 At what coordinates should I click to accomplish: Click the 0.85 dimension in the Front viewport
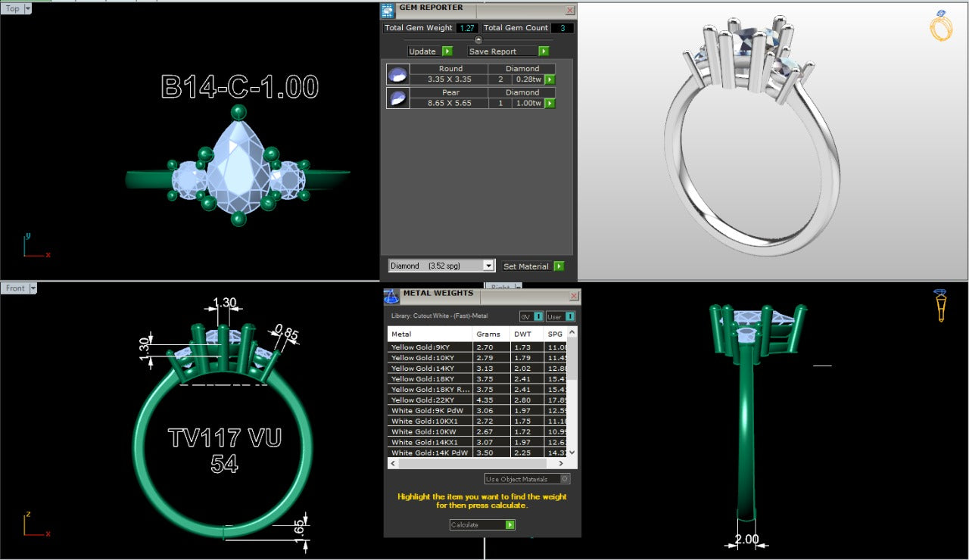click(x=286, y=332)
